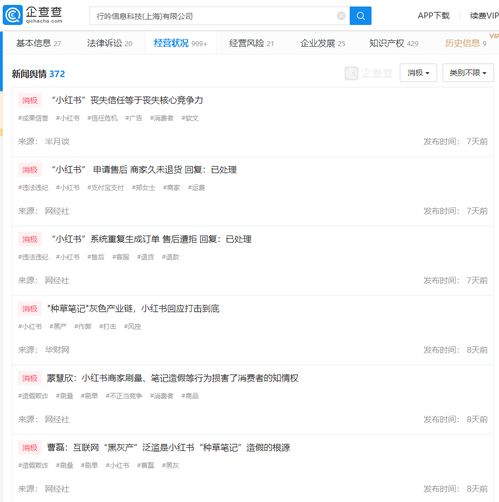Open the 历史信息 tab
This screenshot has height=502, width=499.
click(465, 43)
